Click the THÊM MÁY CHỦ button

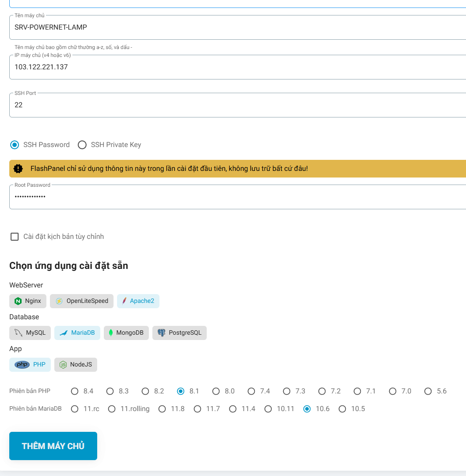pos(53,446)
